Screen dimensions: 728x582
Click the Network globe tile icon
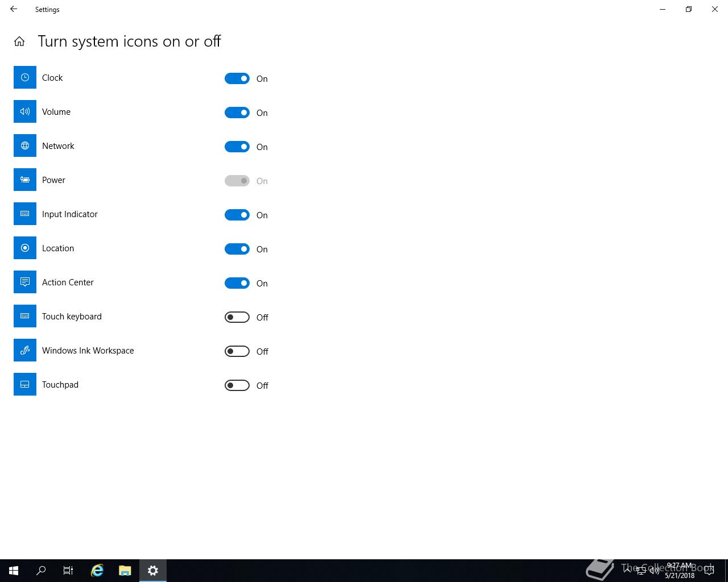point(25,145)
